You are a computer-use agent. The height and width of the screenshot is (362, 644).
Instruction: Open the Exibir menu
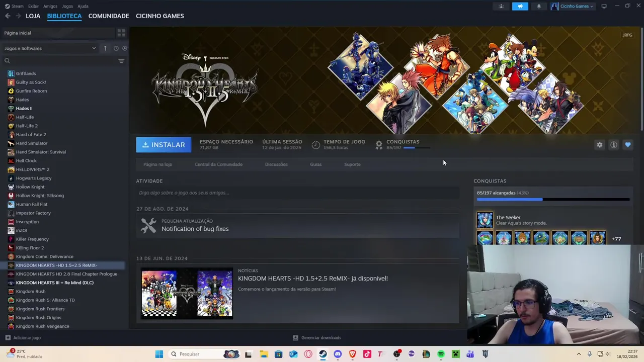click(x=33, y=6)
